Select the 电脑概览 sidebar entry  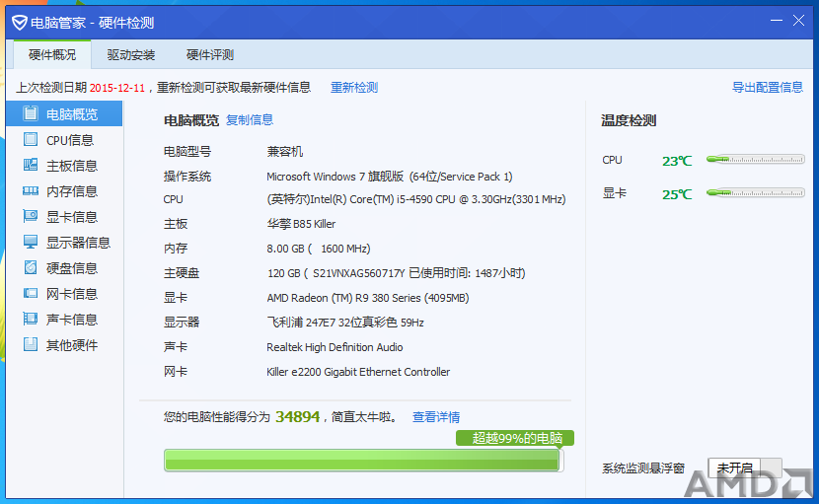pyautogui.click(x=64, y=113)
